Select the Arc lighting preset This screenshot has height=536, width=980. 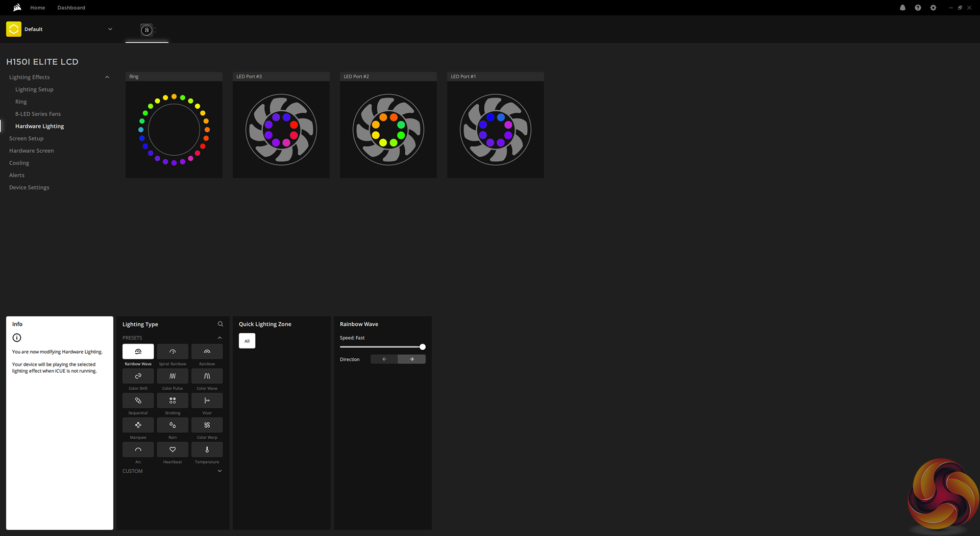[138, 450]
